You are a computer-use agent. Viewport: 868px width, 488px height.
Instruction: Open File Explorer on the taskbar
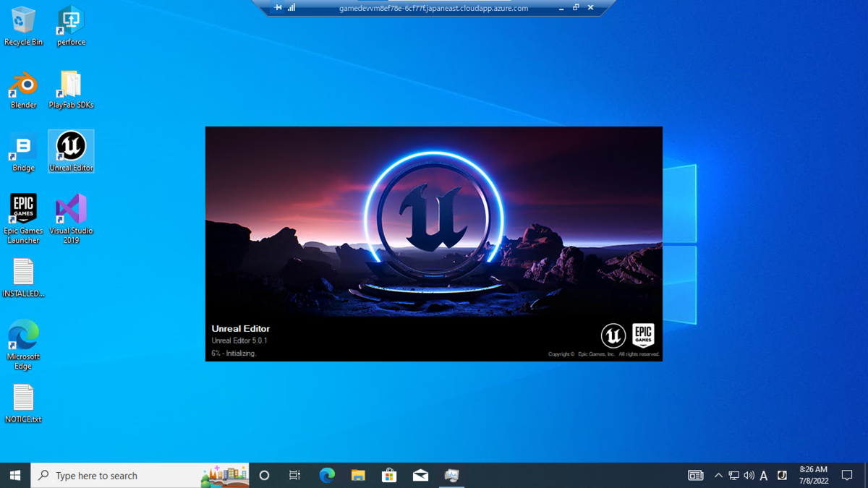click(x=357, y=475)
